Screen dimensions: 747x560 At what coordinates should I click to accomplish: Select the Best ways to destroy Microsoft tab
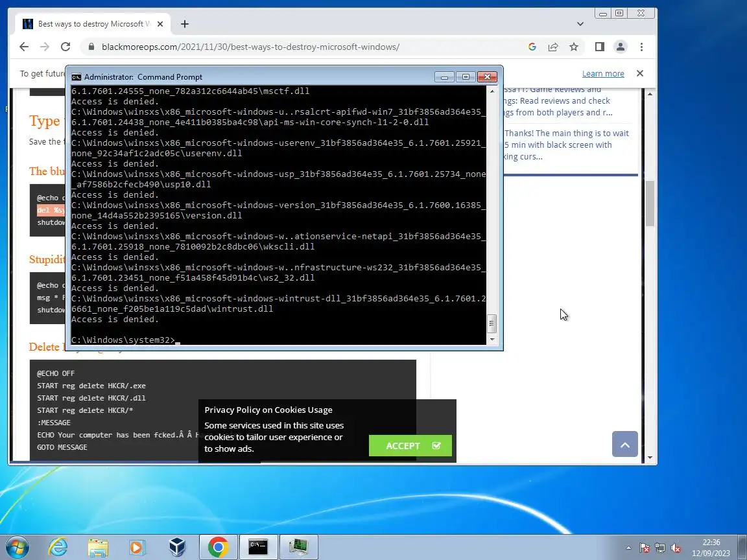click(93, 24)
